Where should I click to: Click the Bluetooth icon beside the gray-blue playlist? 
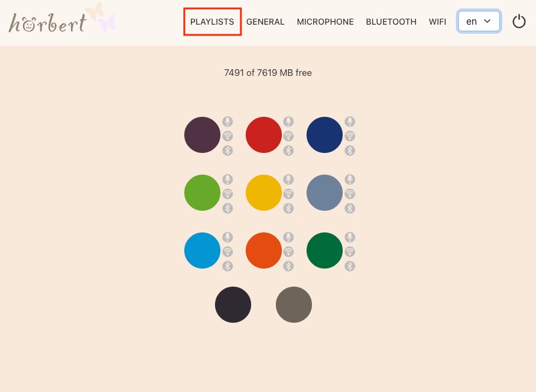click(x=350, y=208)
